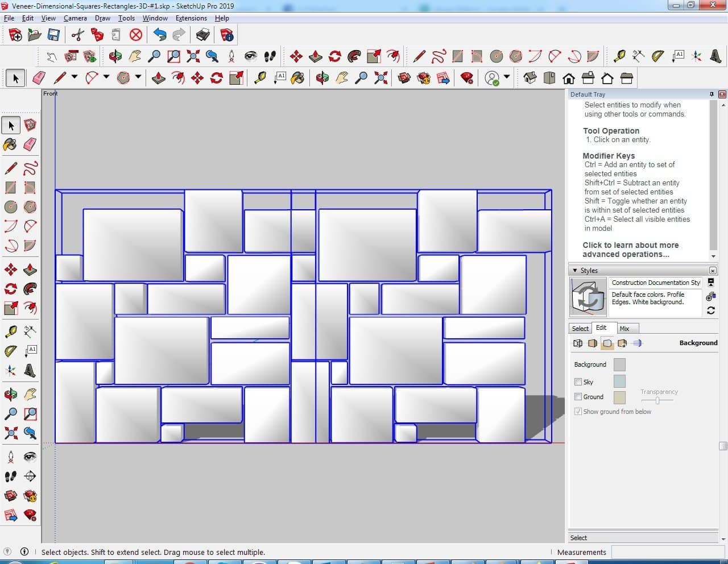Toggle Show ground from below checkbox

pyautogui.click(x=578, y=412)
